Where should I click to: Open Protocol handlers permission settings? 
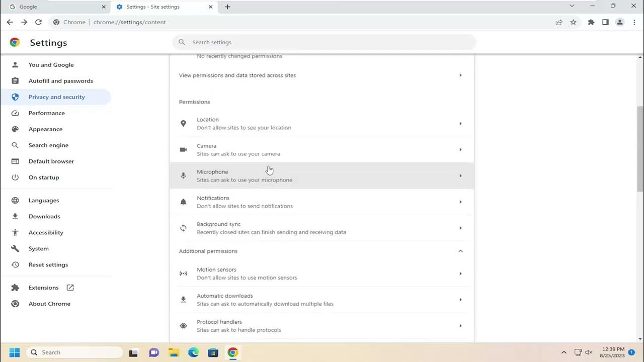(322, 326)
